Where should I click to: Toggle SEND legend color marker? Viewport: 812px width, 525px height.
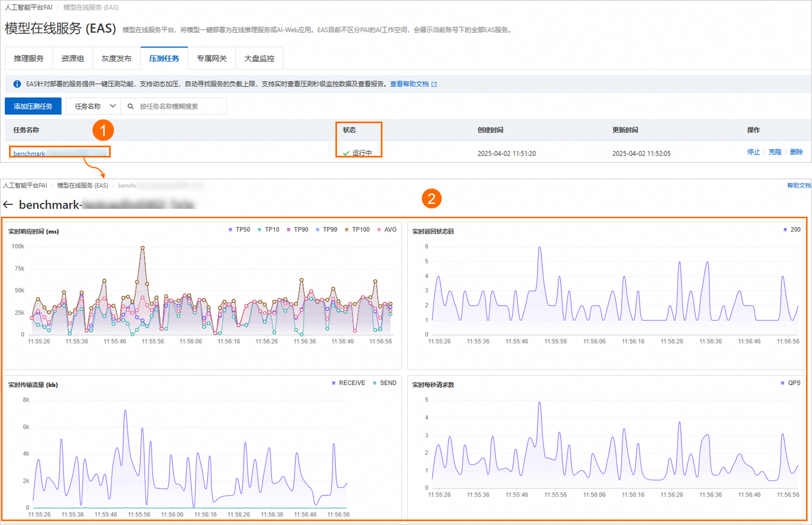click(375, 383)
